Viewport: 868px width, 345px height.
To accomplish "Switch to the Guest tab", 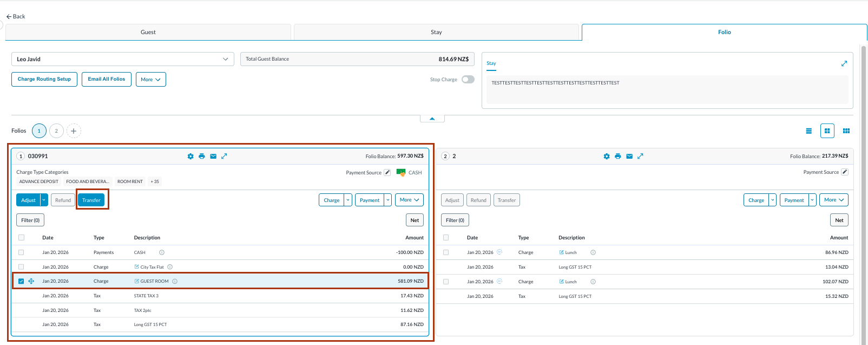I will coord(148,32).
